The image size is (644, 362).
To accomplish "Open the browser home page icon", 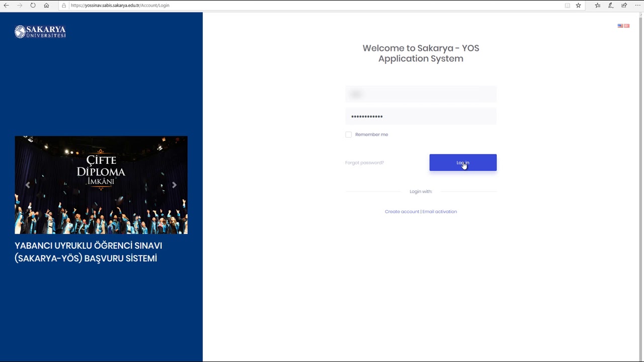I will pyautogui.click(x=46, y=5).
